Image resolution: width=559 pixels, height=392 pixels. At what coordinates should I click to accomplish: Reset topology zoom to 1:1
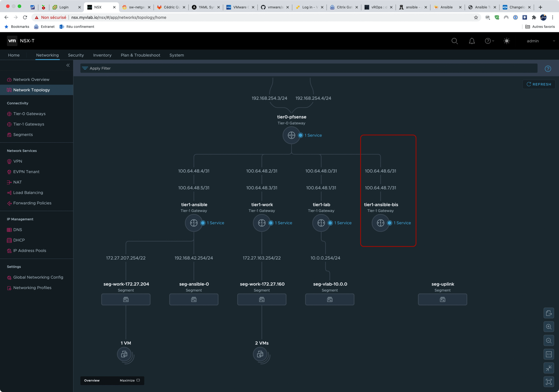pyautogui.click(x=549, y=354)
